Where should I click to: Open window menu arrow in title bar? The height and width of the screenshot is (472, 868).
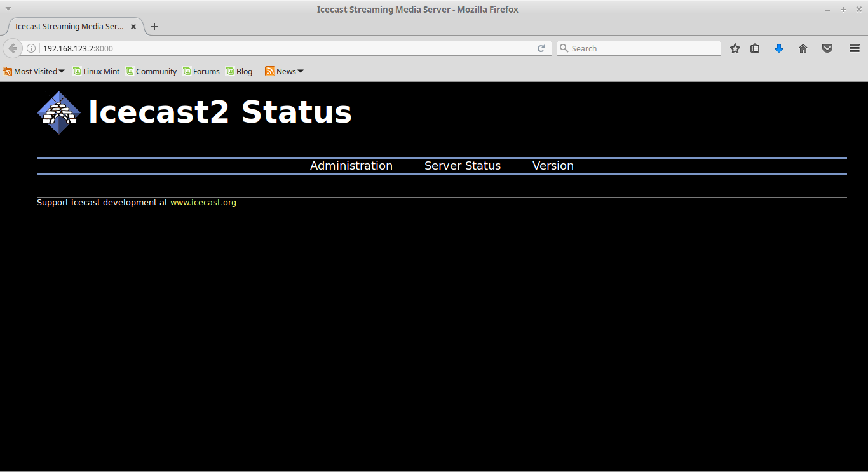(x=8, y=9)
